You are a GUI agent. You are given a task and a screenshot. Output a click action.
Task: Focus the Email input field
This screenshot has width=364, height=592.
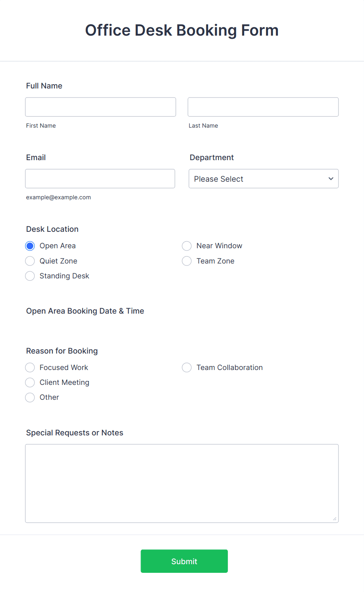point(100,179)
